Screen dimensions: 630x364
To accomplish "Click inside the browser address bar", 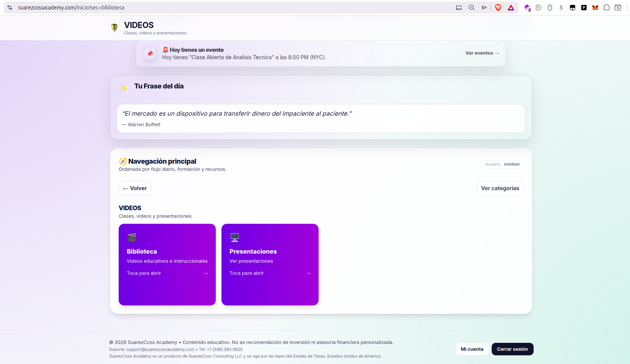I will (151, 7).
